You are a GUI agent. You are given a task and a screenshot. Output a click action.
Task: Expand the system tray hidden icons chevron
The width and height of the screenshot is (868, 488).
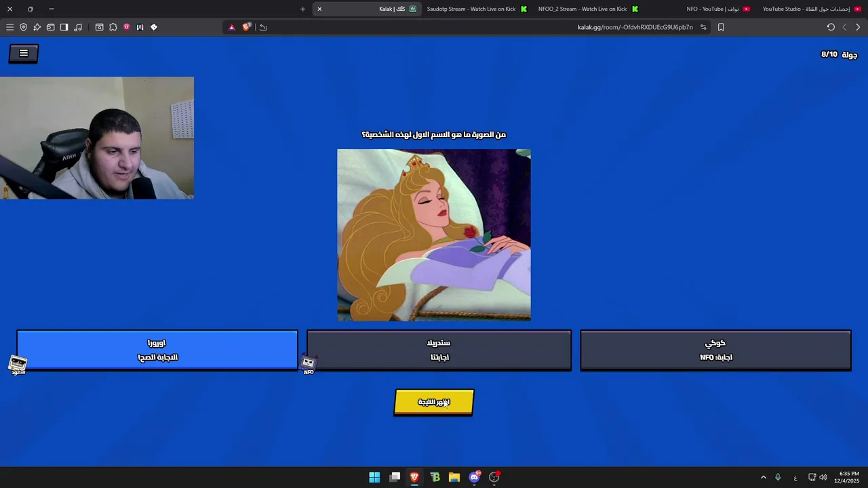pyautogui.click(x=763, y=477)
